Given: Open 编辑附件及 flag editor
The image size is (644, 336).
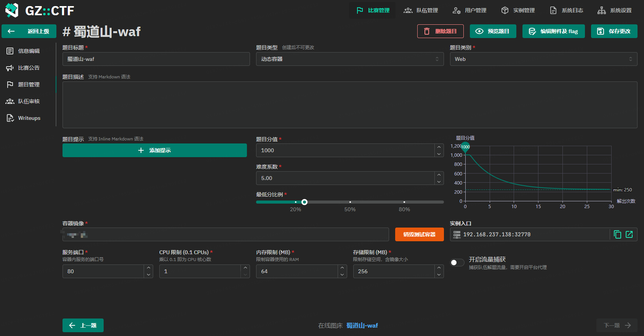Looking at the screenshot, I should click(x=553, y=31).
